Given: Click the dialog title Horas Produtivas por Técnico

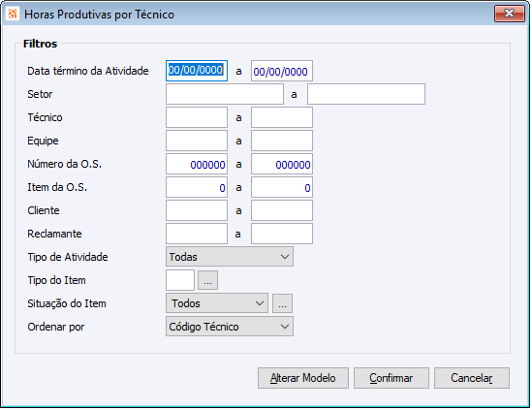Looking at the screenshot, I should (99, 15).
